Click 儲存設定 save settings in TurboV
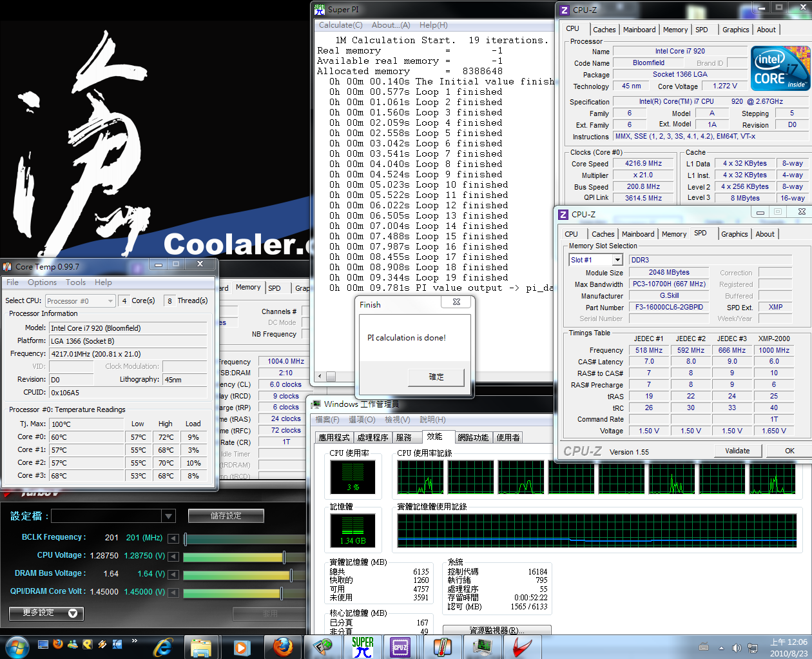This screenshot has width=812, height=659. tap(226, 516)
